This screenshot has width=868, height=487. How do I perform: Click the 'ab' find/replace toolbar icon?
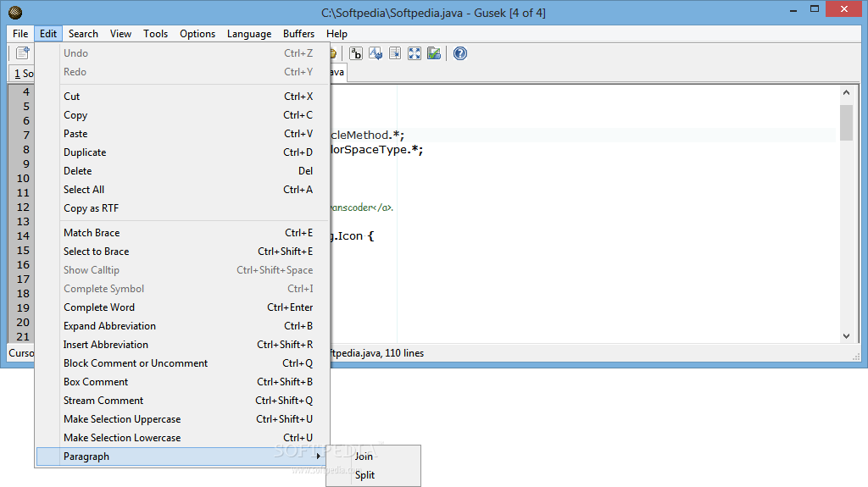tap(355, 53)
